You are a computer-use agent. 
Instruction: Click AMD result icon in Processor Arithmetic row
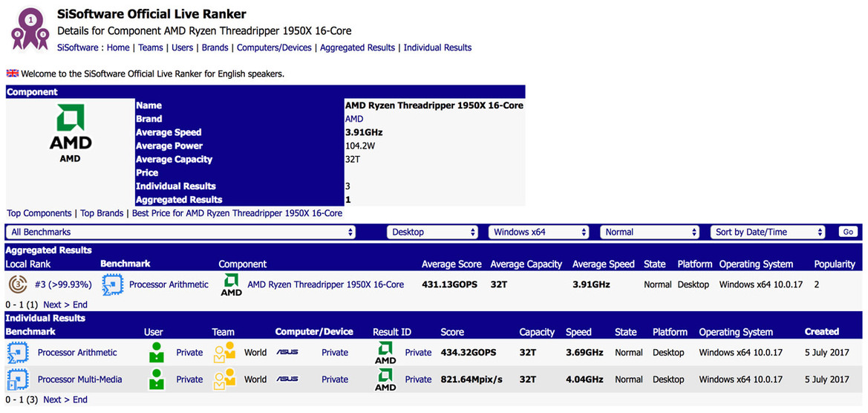pos(385,354)
